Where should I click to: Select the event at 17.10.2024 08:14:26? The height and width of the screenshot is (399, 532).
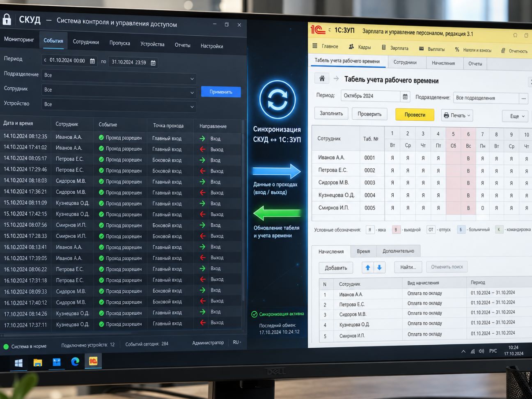coord(122,313)
